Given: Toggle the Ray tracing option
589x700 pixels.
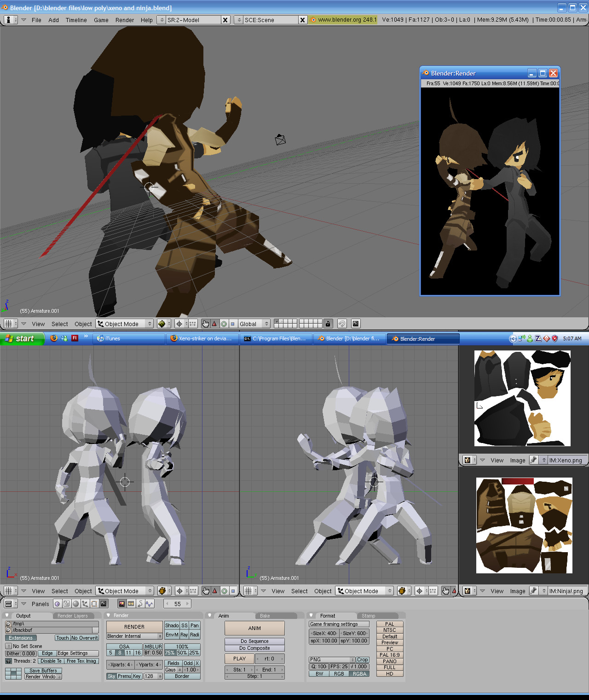Looking at the screenshot, I should click(x=184, y=635).
